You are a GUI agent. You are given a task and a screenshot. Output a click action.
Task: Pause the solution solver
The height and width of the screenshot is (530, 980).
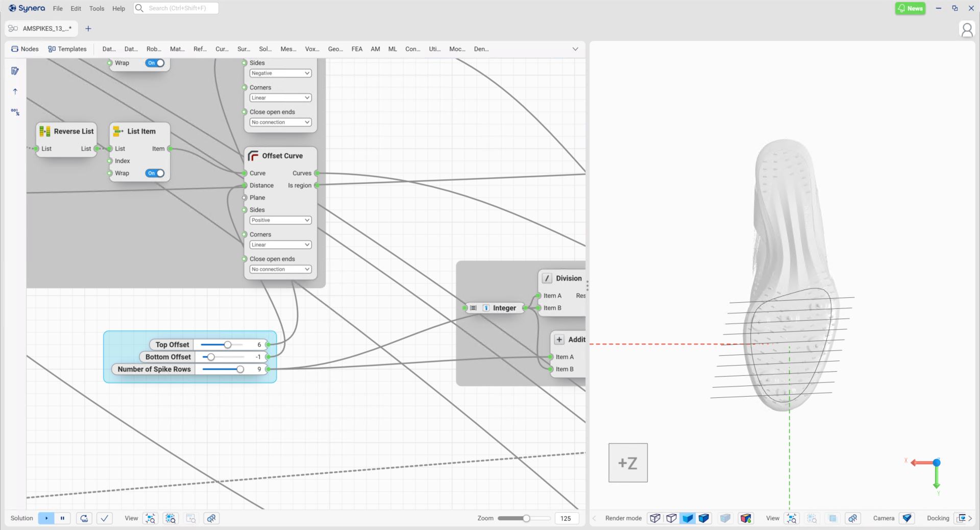[62, 518]
